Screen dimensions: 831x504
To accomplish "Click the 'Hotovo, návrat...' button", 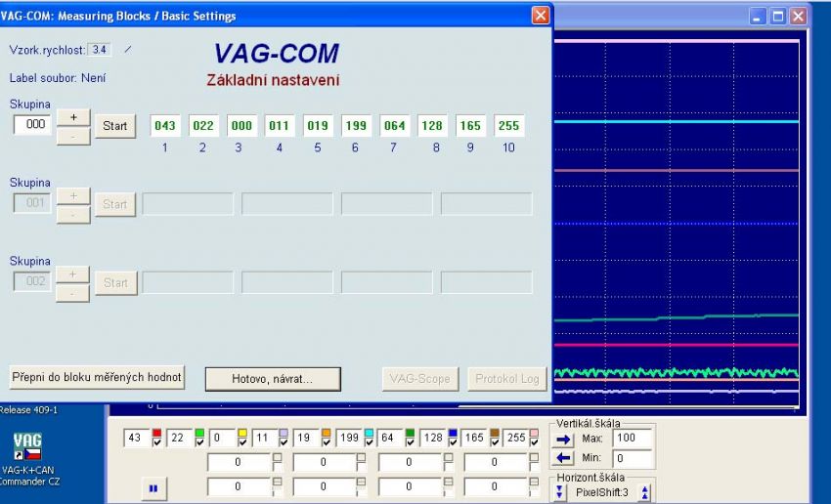I will click(272, 378).
